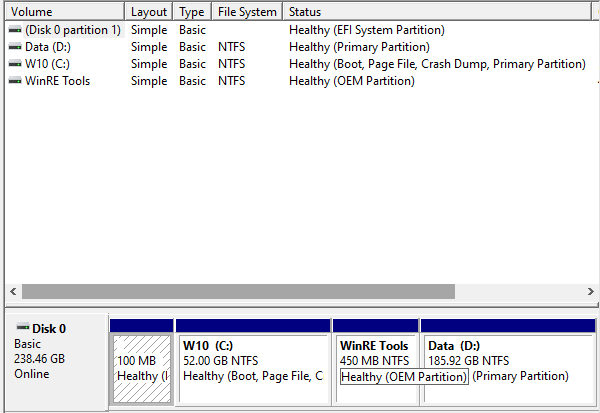The width and height of the screenshot is (600, 413).
Task: Click the horizontal scrollbar left arrow
Action: click(x=13, y=292)
